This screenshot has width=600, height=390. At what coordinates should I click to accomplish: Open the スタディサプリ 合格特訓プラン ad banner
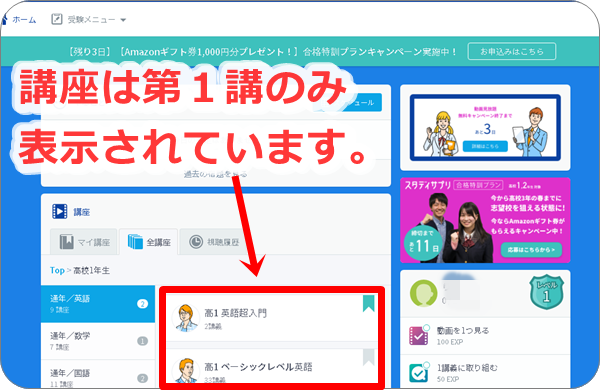(x=485, y=220)
